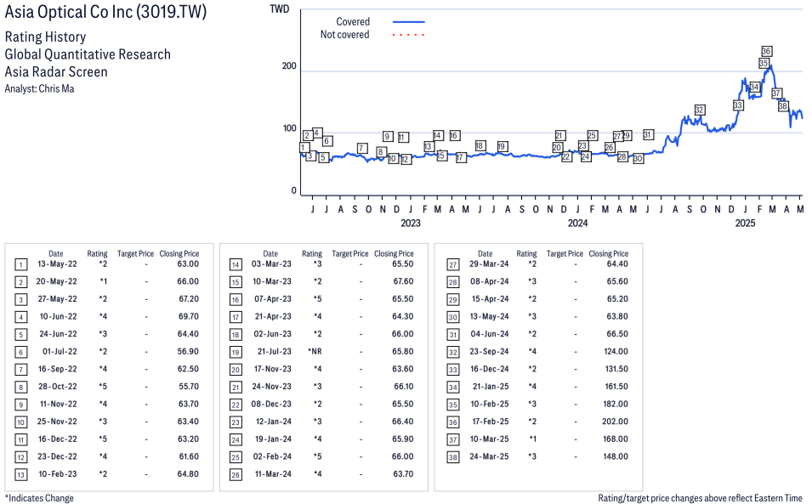The image size is (812, 504).
Task: Click the 200 value on the price axis
Action: coord(289,66)
